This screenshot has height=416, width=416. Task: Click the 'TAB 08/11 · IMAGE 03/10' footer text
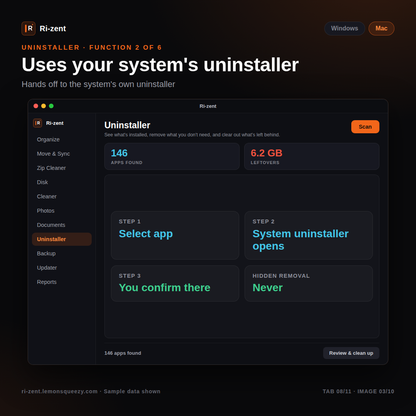click(358, 391)
